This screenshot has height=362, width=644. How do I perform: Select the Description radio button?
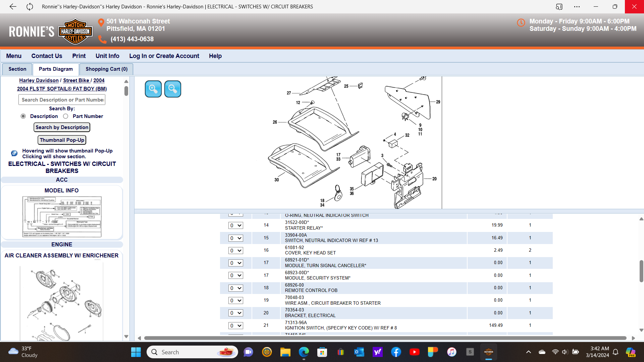click(x=23, y=116)
